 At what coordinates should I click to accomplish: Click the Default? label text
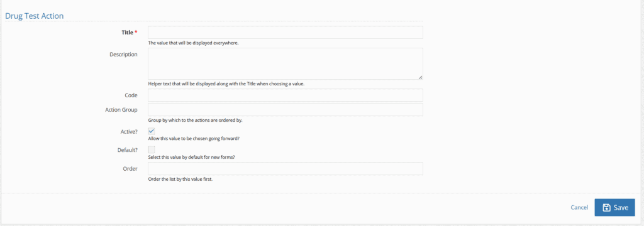(127, 150)
